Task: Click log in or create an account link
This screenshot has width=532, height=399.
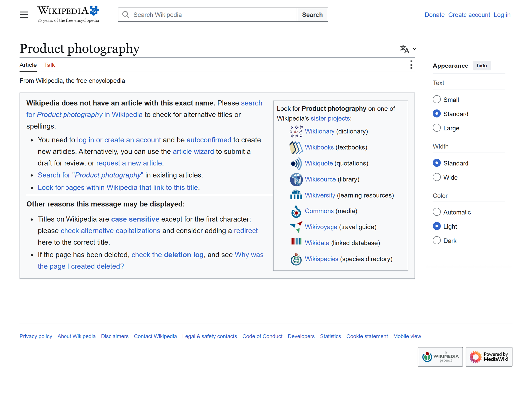Action: pos(119,140)
